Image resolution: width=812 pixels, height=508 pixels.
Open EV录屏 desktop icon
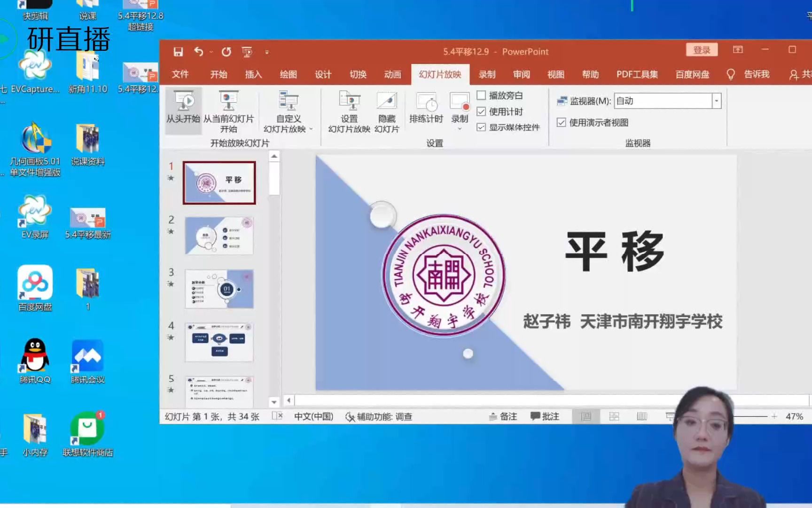pos(35,217)
